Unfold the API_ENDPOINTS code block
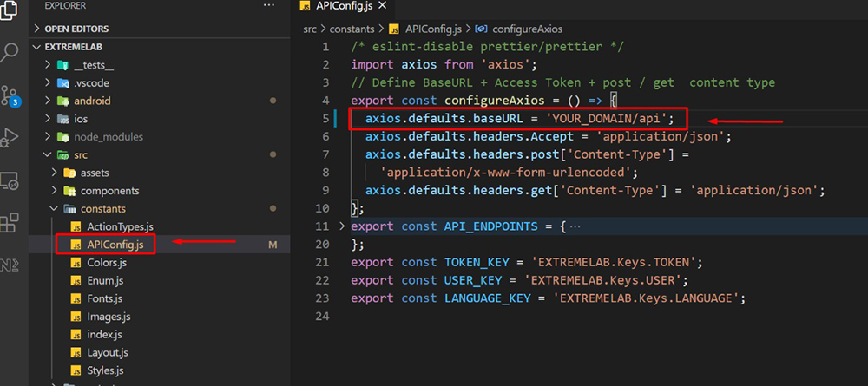 coord(342,226)
